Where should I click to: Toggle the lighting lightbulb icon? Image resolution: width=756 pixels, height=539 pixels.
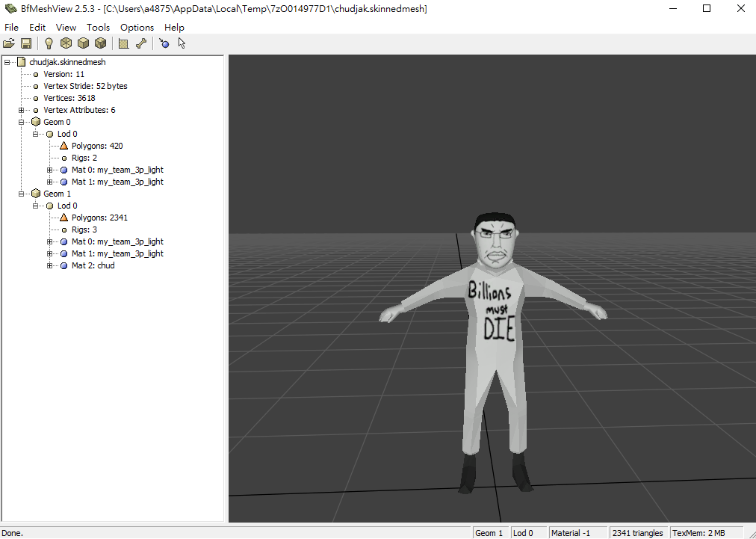click(49, 43)
